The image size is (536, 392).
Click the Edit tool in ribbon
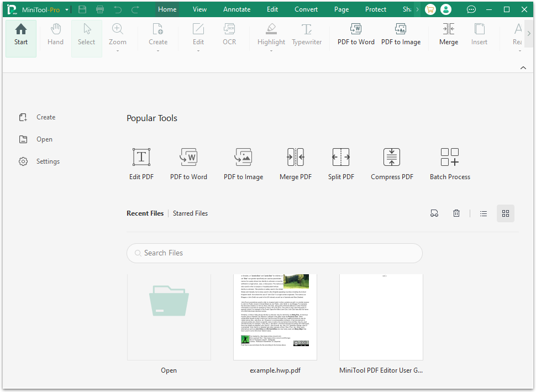(198, 34)
